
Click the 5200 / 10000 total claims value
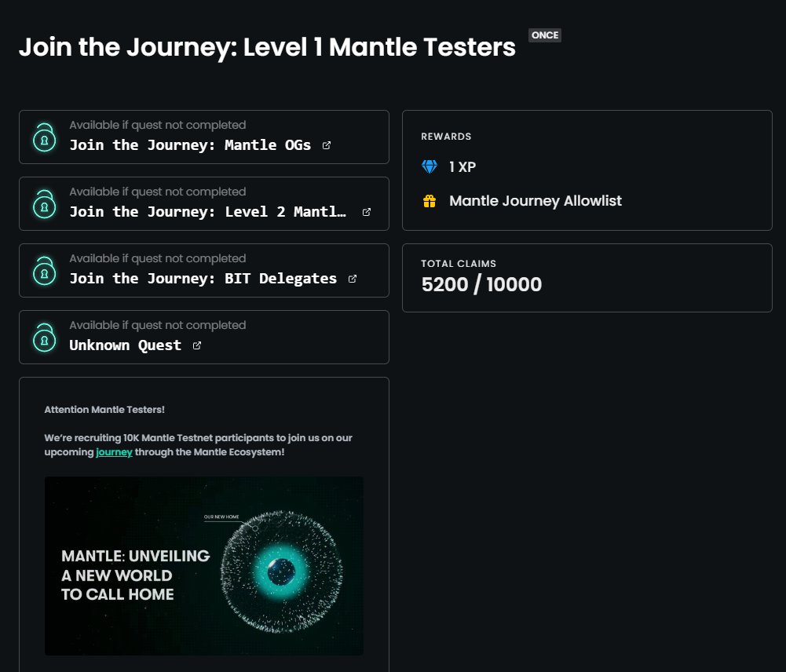coord(481,285)
